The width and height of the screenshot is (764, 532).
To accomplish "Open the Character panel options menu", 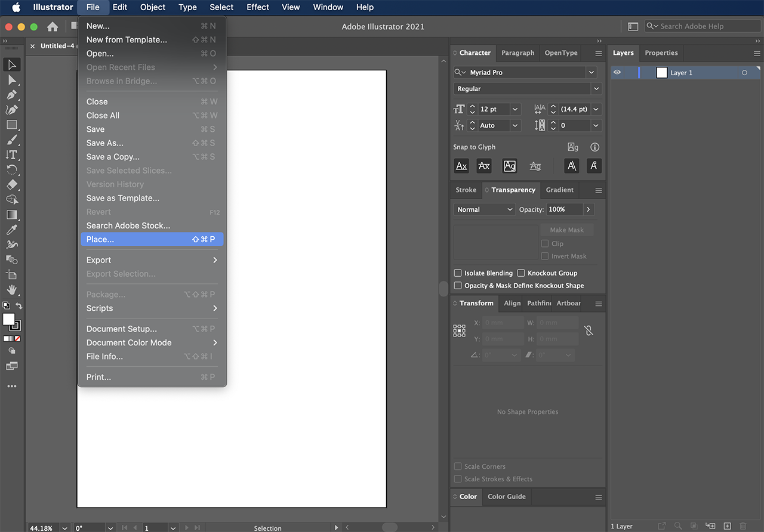I will coord(598,53).
